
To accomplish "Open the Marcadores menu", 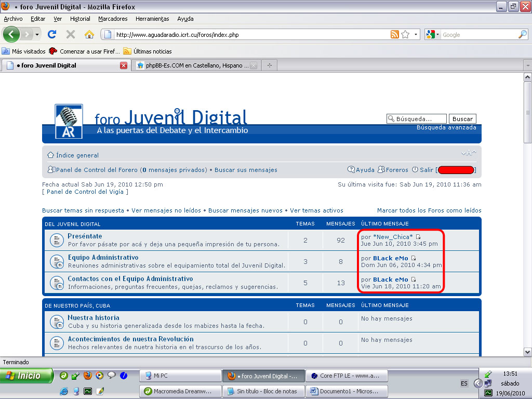I will tap(113, 19).
